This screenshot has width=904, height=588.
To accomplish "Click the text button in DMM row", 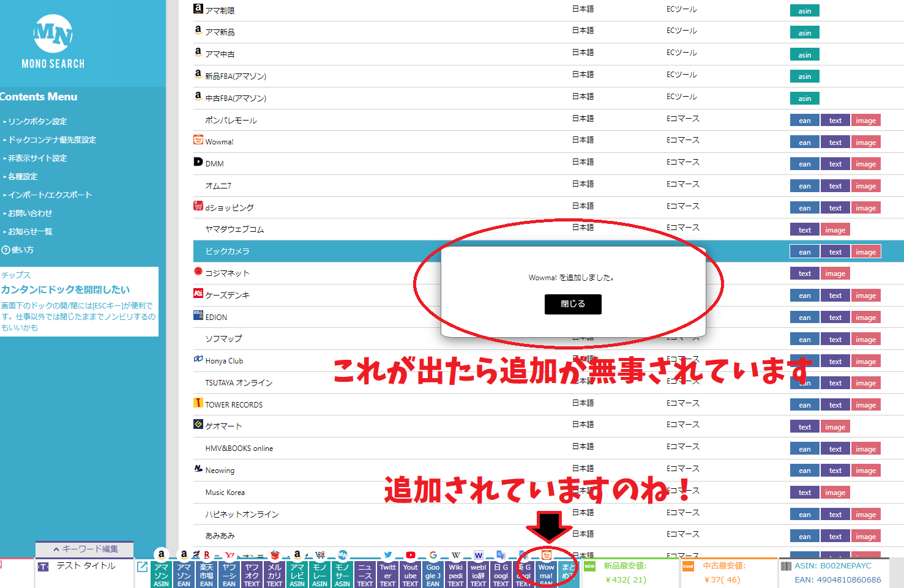I will point(835,164).
